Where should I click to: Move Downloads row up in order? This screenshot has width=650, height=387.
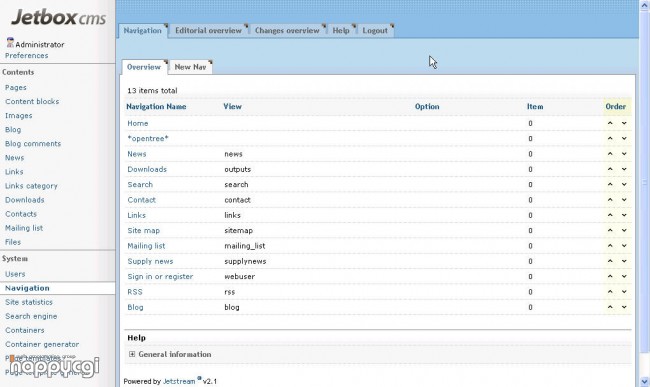tap(610, 169)
